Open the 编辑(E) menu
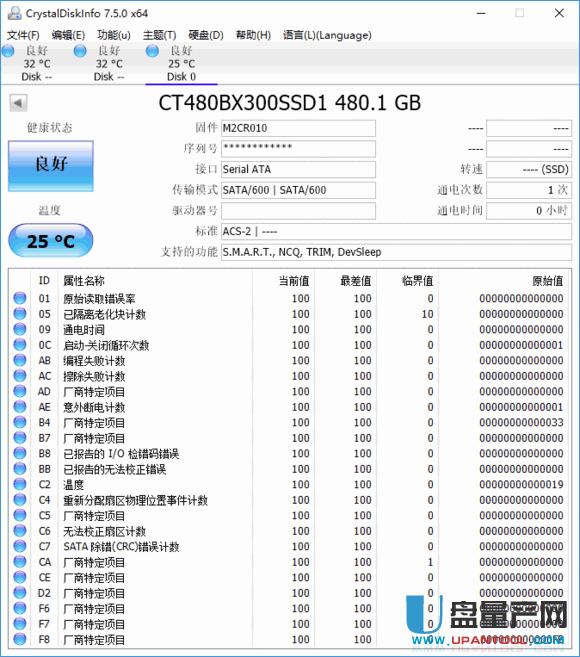 point(68,36)
